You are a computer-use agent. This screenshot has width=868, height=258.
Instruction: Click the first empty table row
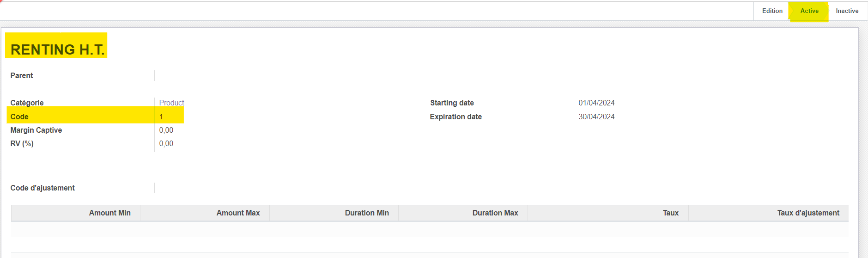(430, 229)
